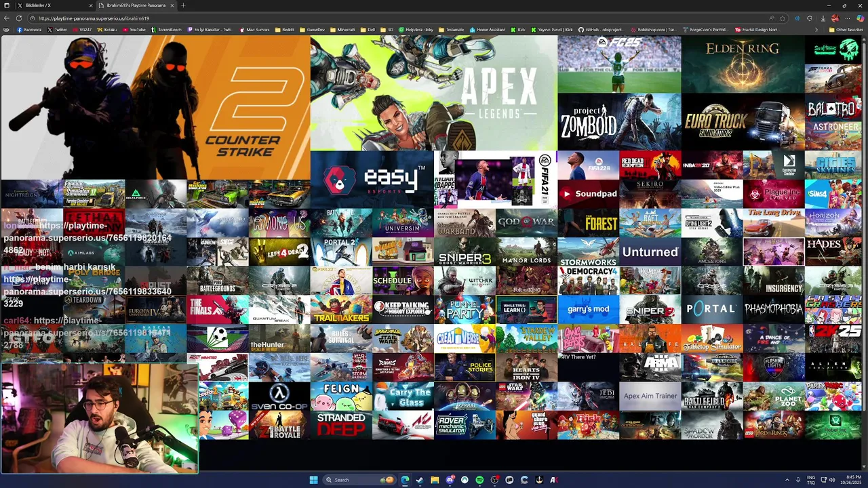Open the Portal 2 tile
This screenshot has height=488, width=868.
click(x=341, y=251)
